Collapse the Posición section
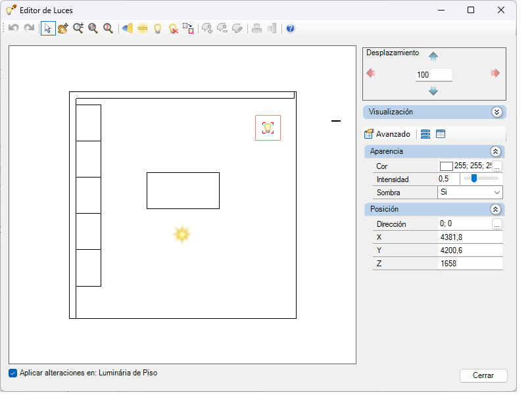Viewport: 532px width, 403px height. point(495,209)
